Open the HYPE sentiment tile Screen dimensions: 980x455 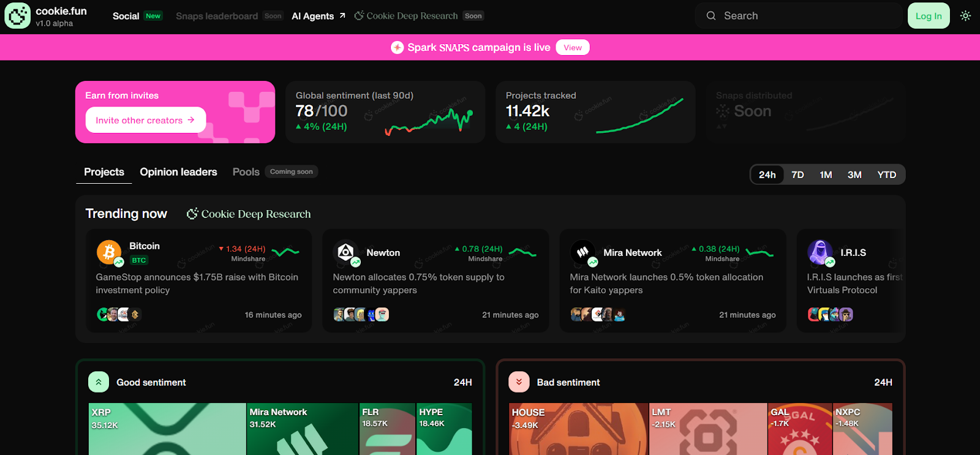444,429
